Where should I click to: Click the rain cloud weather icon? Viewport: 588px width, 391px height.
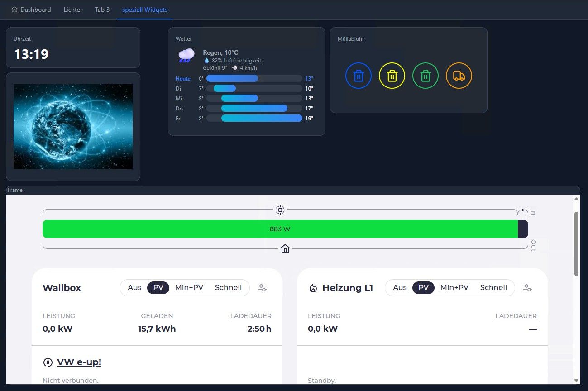pyautogui.click(x=186, y=56)
